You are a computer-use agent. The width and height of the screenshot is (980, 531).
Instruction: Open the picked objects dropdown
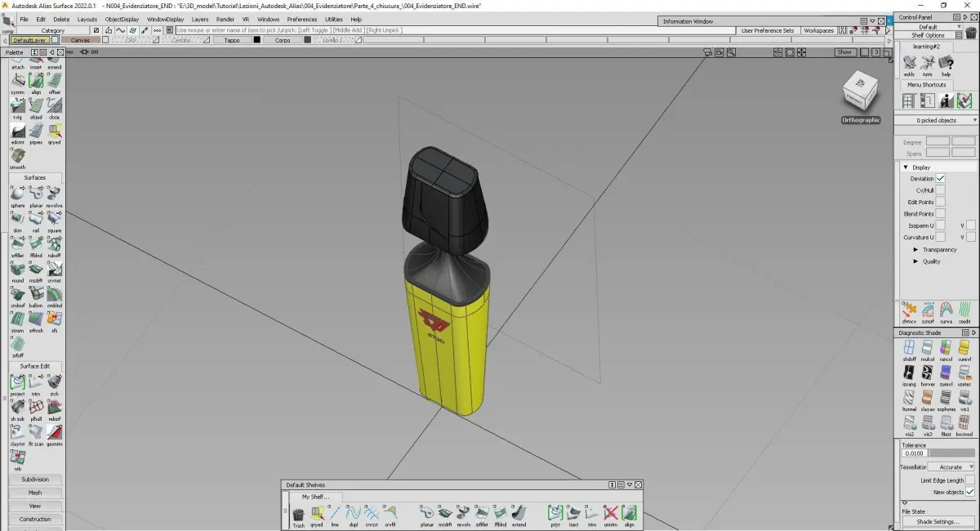936,120
